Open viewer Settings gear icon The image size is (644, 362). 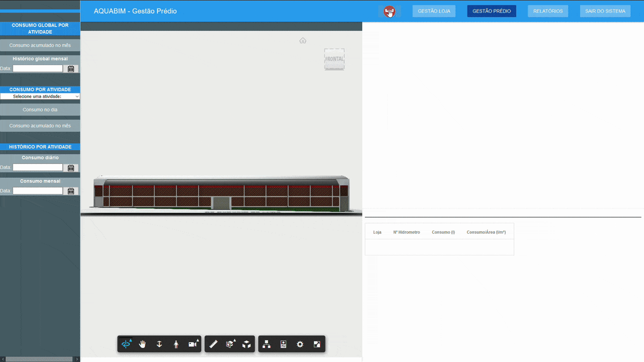pyautogui.click(x=300, y=344)
